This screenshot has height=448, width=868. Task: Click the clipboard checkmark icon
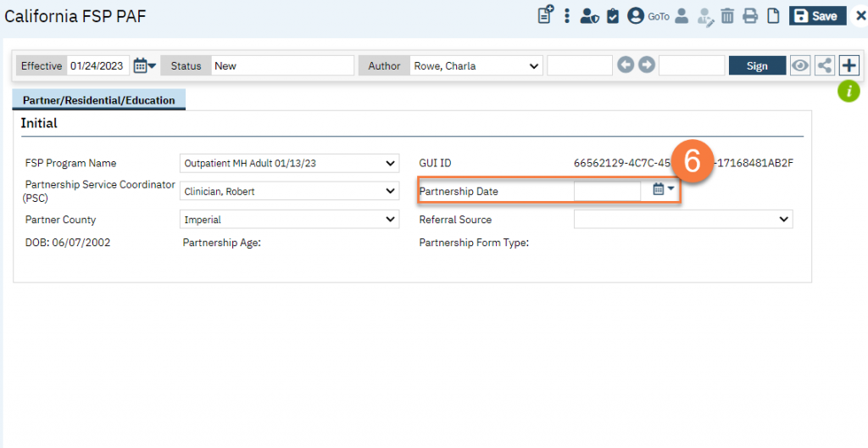click(x=613, y=16)
